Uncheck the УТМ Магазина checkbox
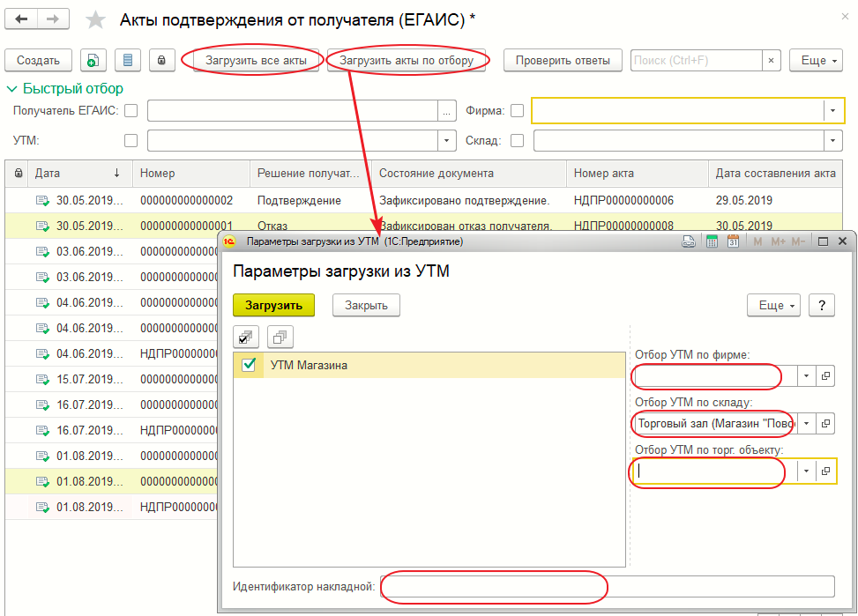The image size is (858, 616). [250, 366]
